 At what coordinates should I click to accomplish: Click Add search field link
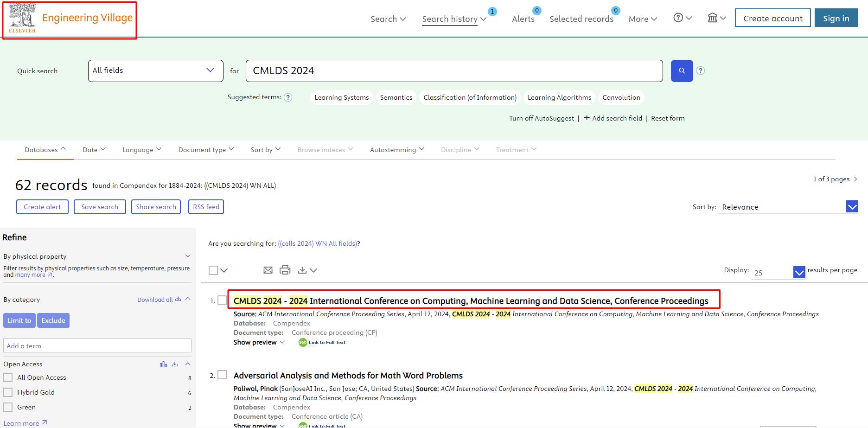pyautogui.click(x=613, y=118)
